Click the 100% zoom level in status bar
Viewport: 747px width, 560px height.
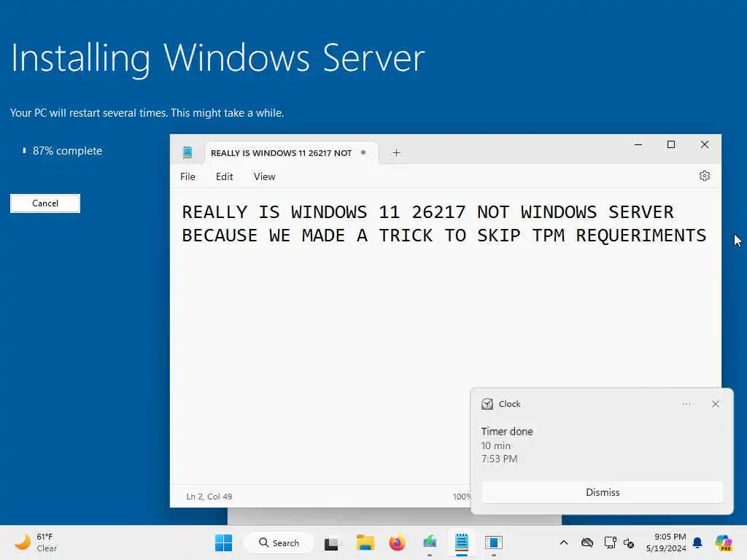tap(461, 496)
